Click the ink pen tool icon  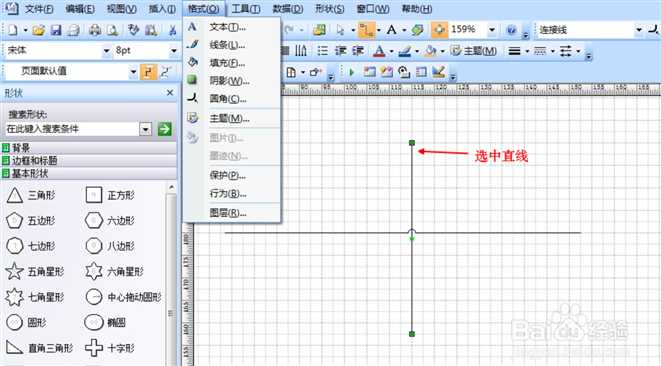tap(439, 72)
